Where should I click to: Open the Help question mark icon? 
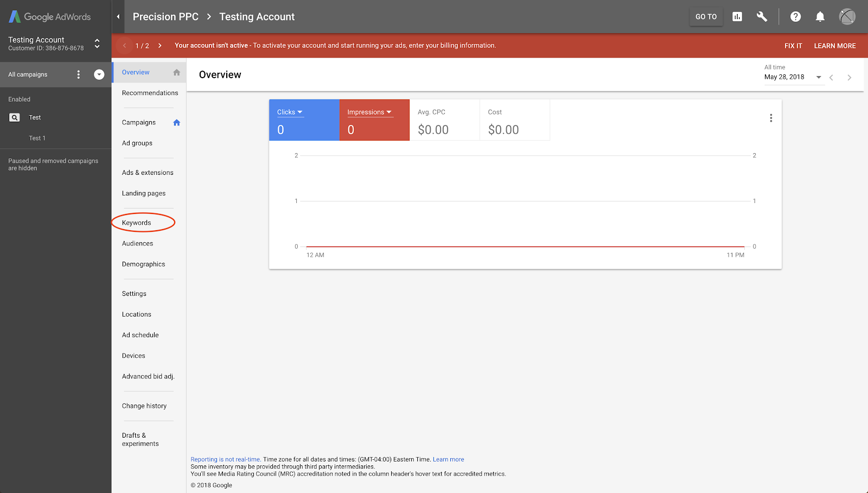click(795, 17)
